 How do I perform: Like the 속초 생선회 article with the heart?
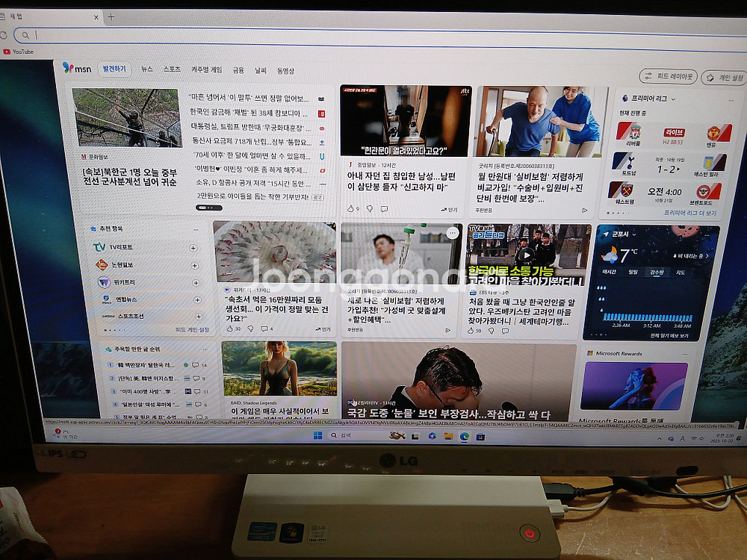[x=229, y=329]
